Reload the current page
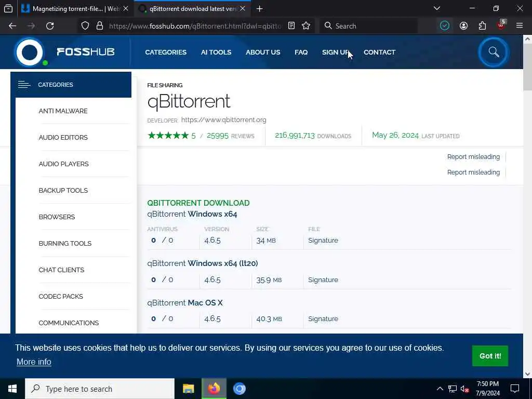 tap(50, 26)
